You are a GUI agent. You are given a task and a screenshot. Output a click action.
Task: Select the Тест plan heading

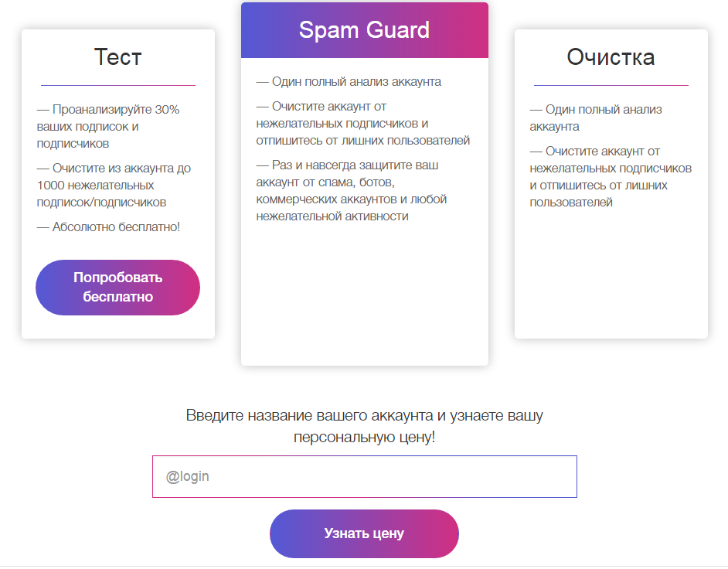pos(117,57)
